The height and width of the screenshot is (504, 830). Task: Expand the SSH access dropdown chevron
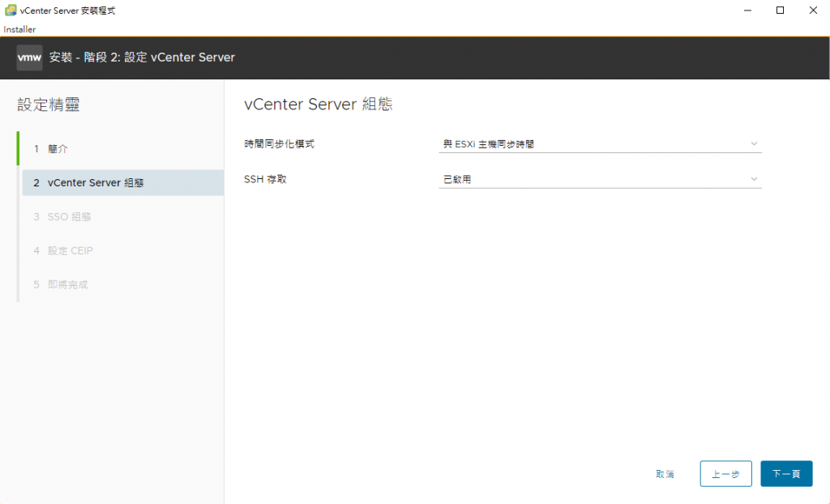[754, 179]
